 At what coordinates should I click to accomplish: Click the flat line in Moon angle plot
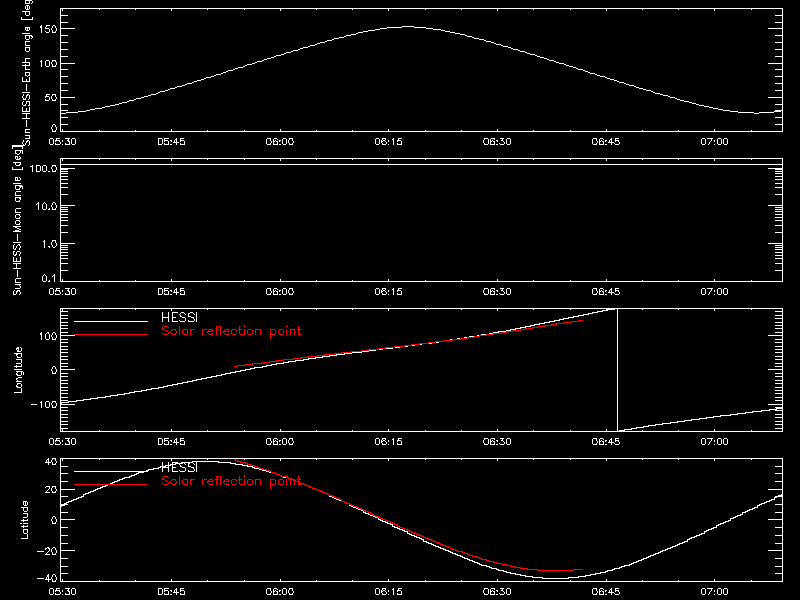point(421,165)
